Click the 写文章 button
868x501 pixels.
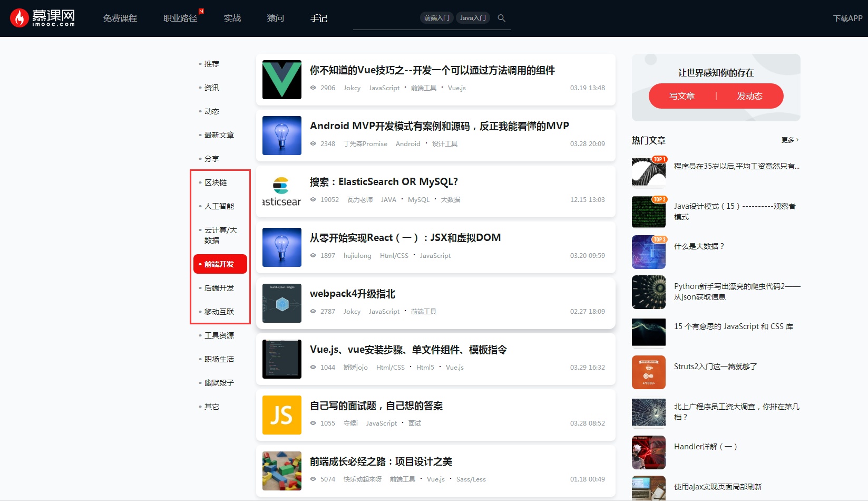click(x=681, y=96)
